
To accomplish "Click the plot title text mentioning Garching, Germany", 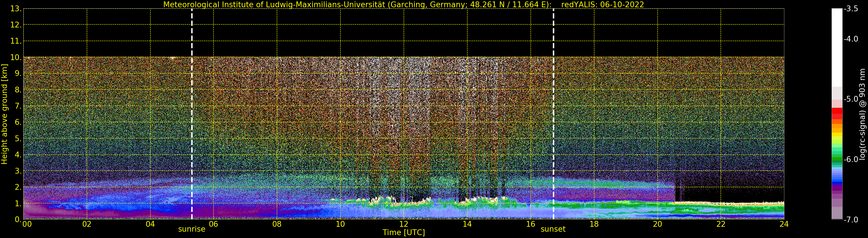I will pos(358,4).
